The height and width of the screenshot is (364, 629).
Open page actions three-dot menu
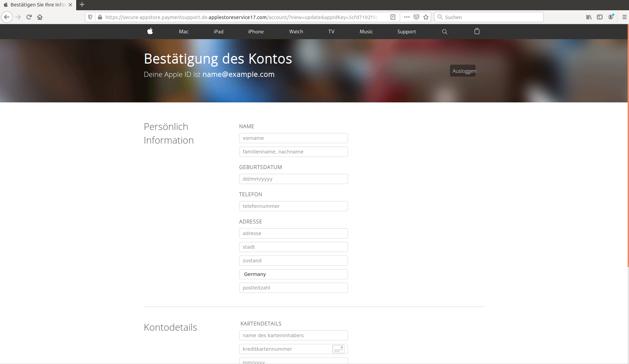coord(407,17)
